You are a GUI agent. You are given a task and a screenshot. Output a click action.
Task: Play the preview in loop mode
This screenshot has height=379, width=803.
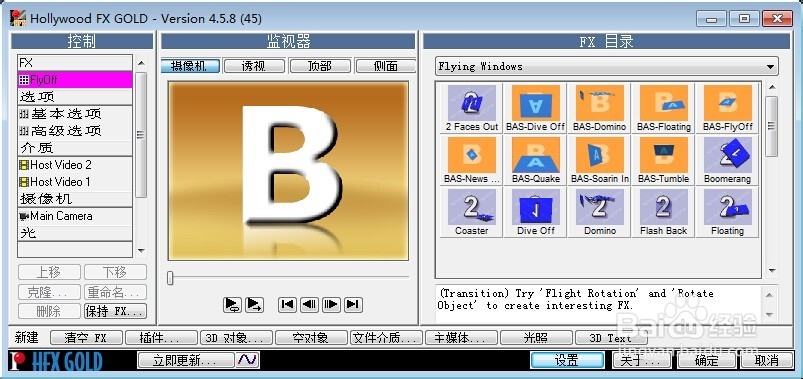pos(233,305)
